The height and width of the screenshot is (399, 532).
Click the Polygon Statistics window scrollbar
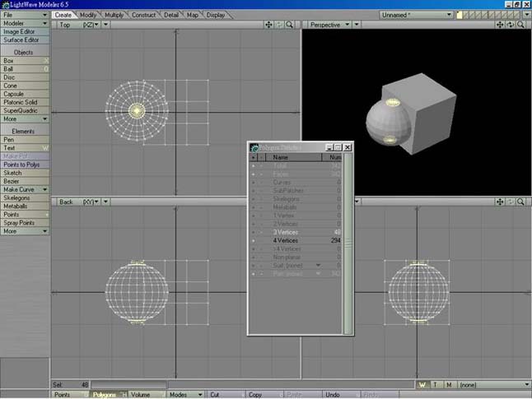(348, 244)
